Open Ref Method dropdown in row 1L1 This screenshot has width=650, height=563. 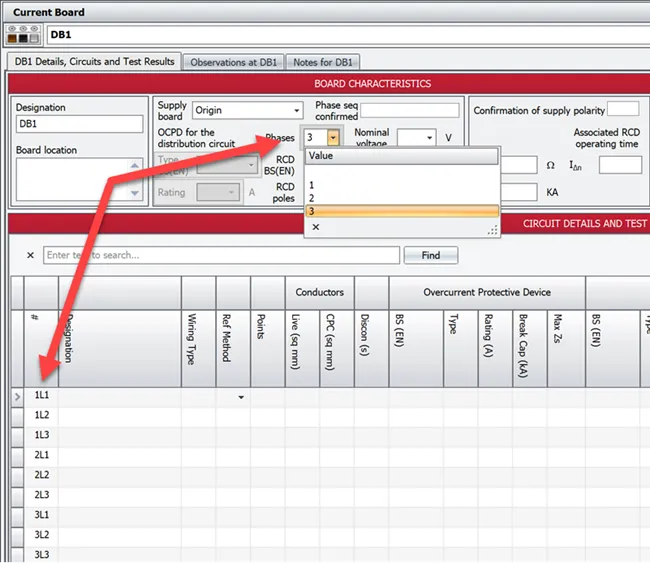(x=241, y=397)
